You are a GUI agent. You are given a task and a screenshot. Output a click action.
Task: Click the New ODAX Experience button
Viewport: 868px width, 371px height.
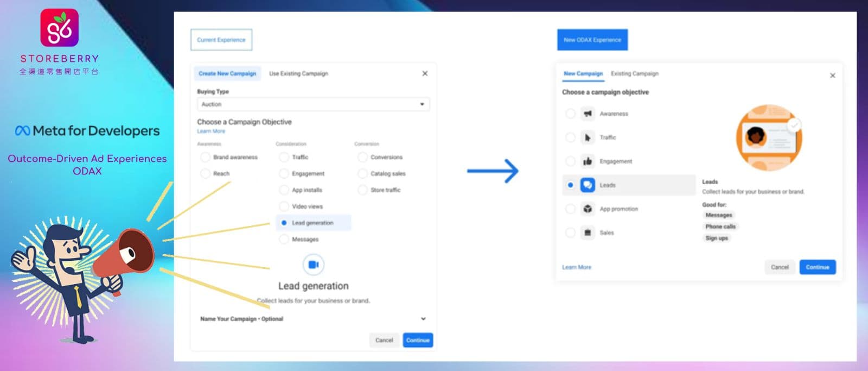point(592,40)
